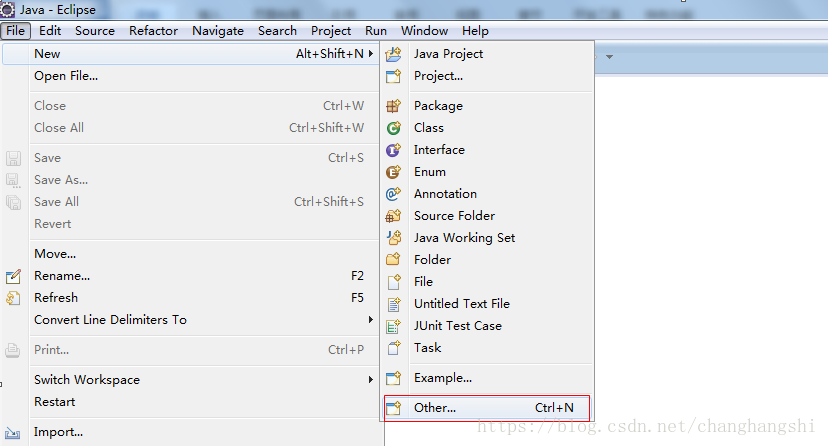The image size is (828, 446).
Task: Click the Java Project icon in New submenu
Action: coord(393,54)
